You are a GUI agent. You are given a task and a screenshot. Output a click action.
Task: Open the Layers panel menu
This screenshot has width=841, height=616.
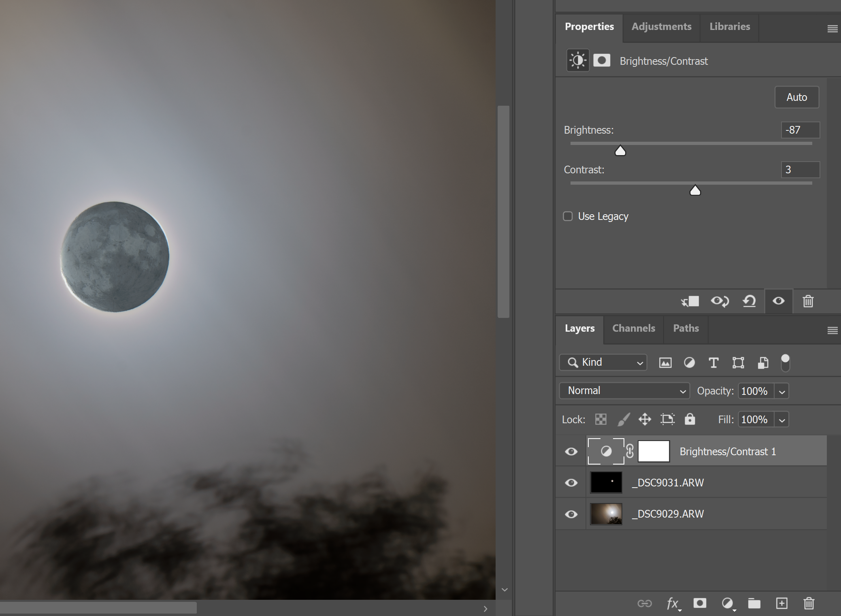click(x=833, y=330)
